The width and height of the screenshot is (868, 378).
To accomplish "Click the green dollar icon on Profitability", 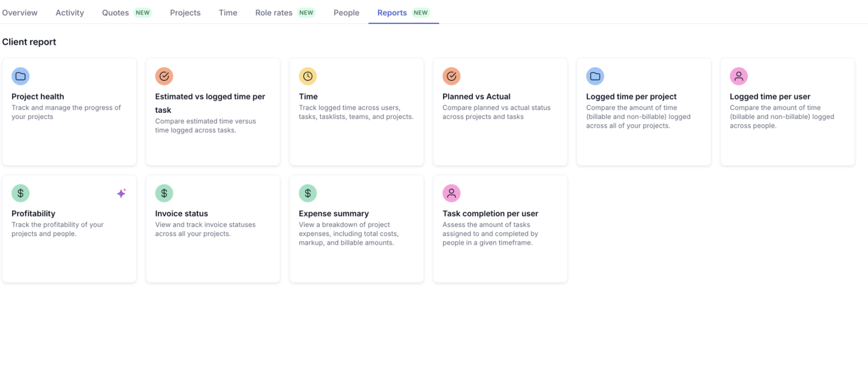I will (21, 193).
